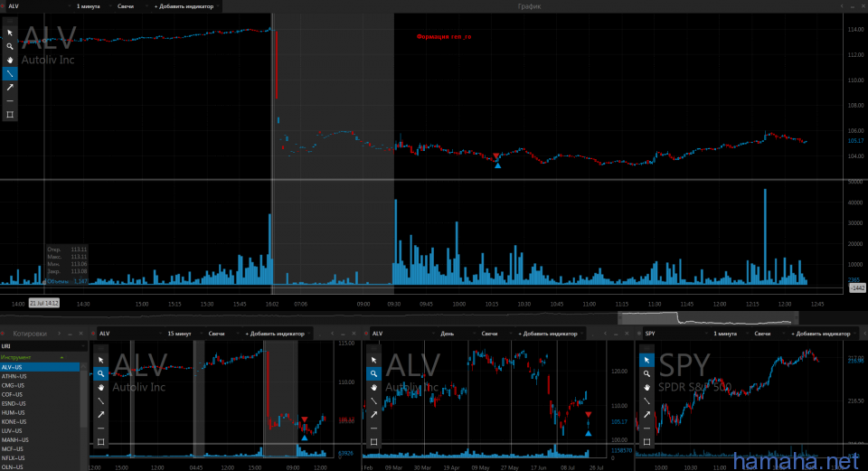Open the 'День' timeframe dropdown

448,334
